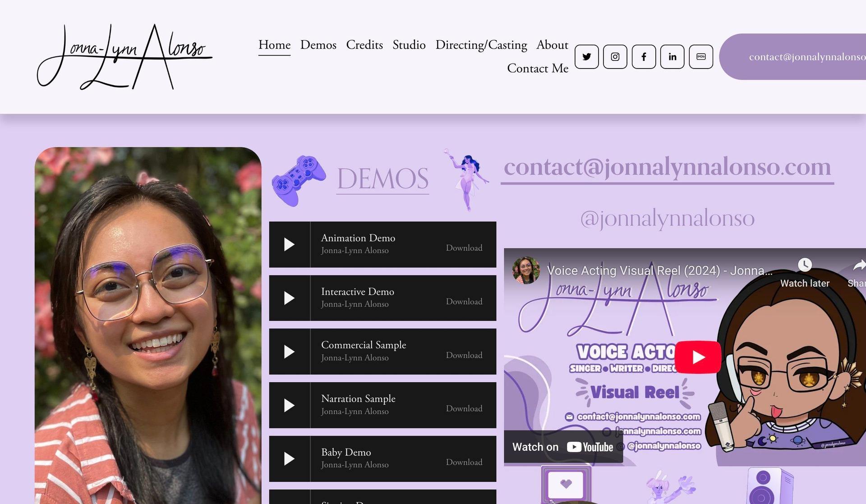
Task: Click the purple game controller icon
Action: coord(299,181)
